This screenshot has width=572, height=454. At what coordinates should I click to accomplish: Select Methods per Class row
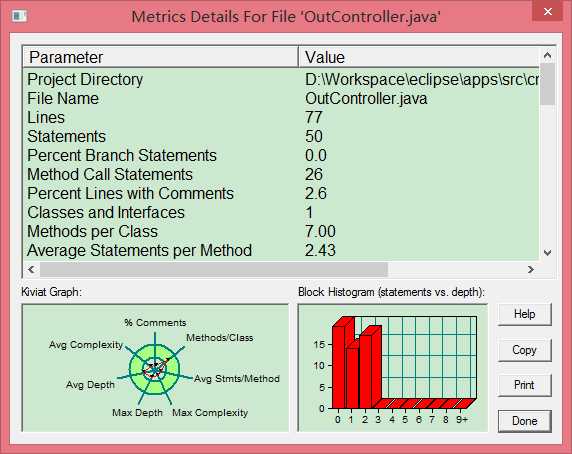click(281, 231)
